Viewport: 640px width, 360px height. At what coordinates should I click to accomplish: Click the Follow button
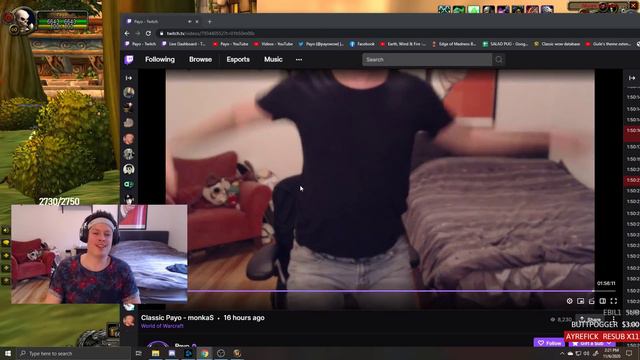click(549, 343)
